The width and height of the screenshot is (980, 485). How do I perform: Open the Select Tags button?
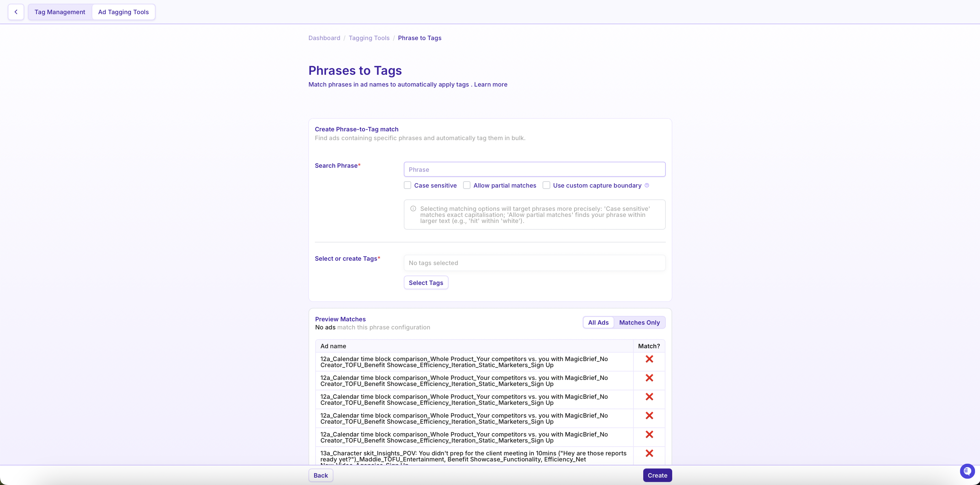(426, 283)
